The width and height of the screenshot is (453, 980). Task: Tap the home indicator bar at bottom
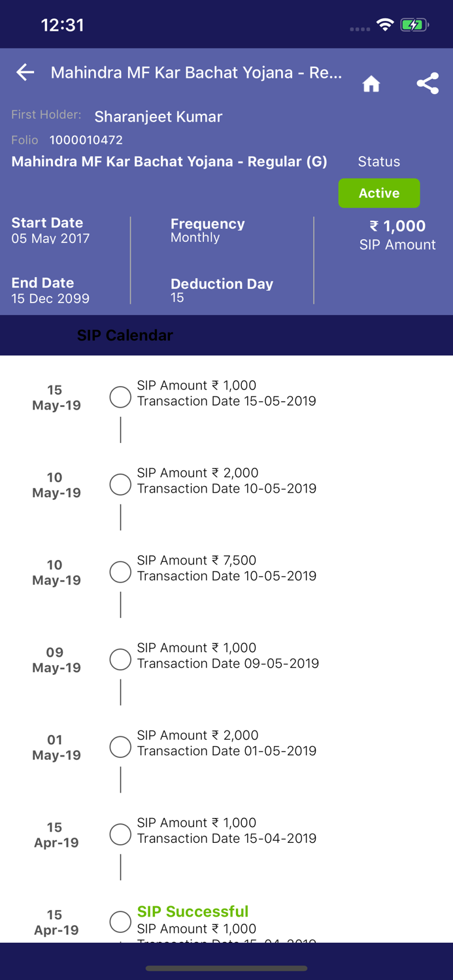226,968
